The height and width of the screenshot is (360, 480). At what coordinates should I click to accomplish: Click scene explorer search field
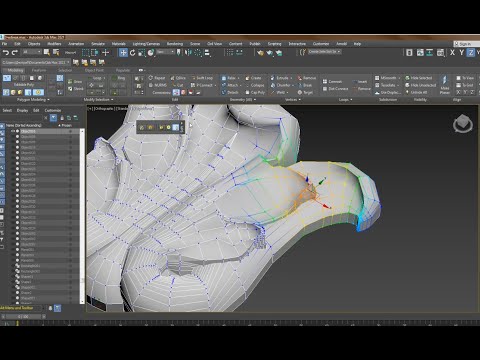coord(23,118)
